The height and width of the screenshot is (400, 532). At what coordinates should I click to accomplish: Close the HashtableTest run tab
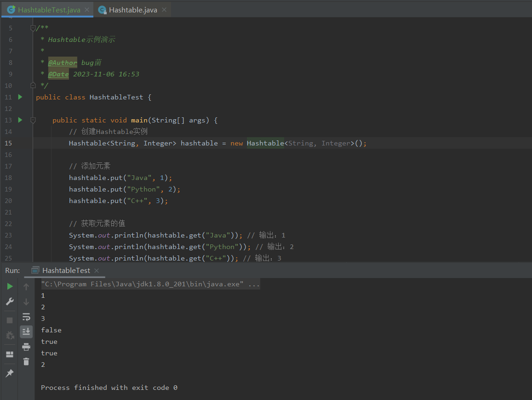(97, 270)
